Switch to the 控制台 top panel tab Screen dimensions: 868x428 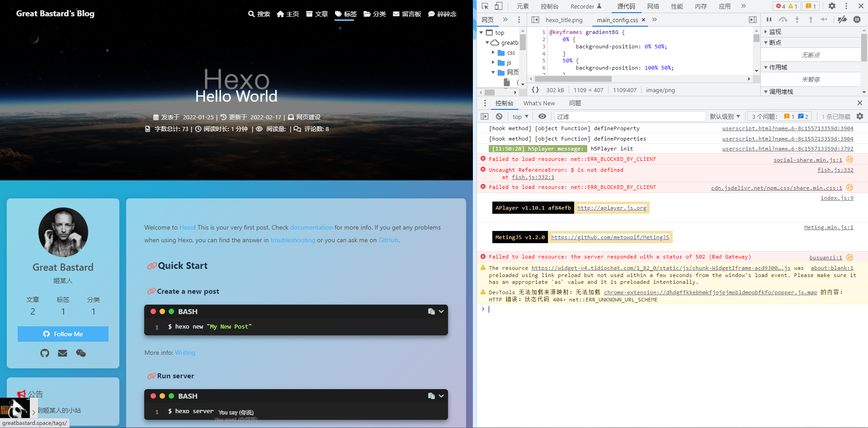coord(549,6)
